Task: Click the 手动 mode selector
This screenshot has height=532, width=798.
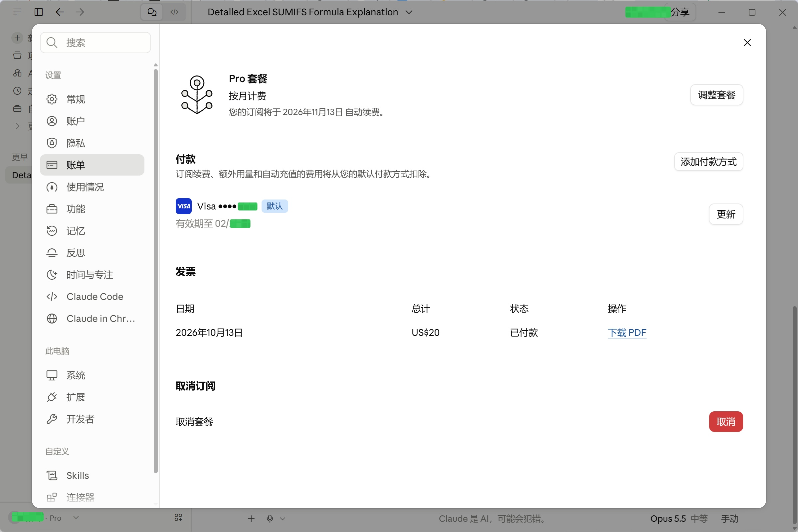Action: point(730,518)
